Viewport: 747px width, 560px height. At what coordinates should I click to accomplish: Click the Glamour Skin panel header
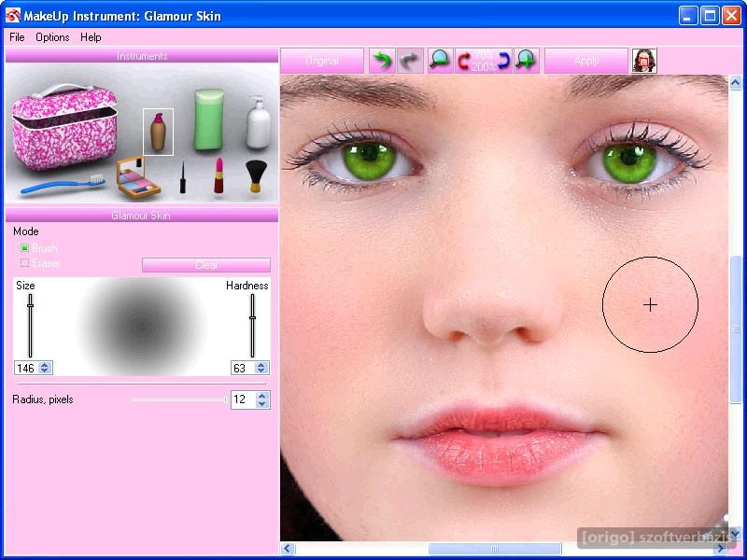(x=142, y=216)
